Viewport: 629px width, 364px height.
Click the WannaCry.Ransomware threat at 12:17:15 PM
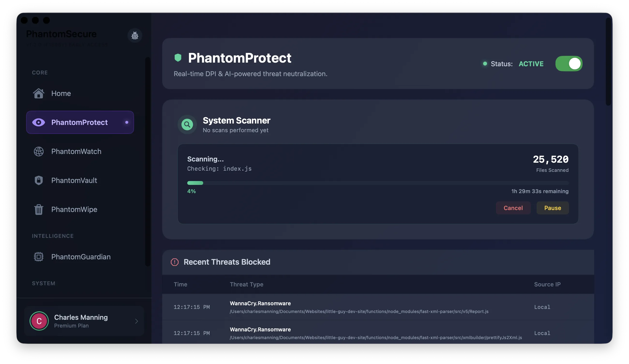coord(260,303)
